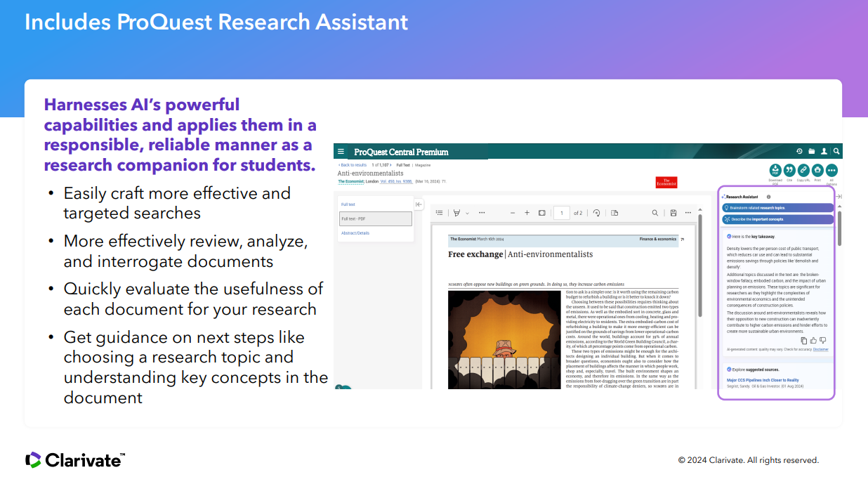Open Vol. 450, Iss. 9388 link
The height and width of the screenshot is (477, 868).
pyautogui.click(x=397, y=181)
